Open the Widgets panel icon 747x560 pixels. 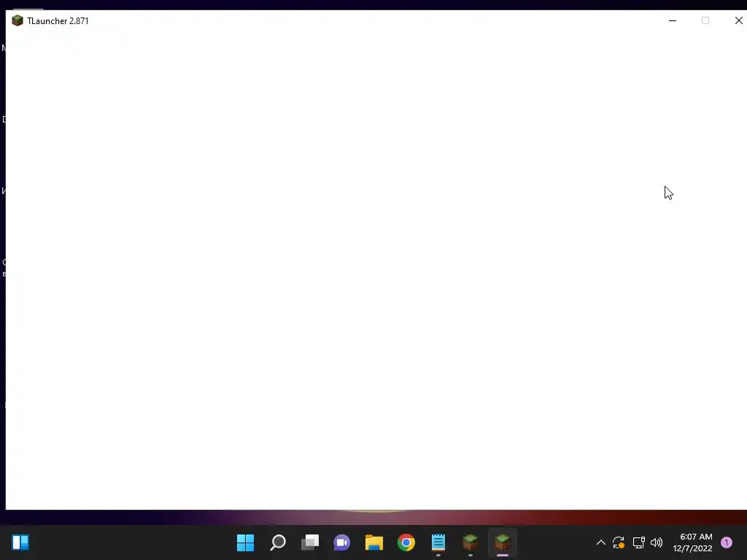(x=20, y=542)
